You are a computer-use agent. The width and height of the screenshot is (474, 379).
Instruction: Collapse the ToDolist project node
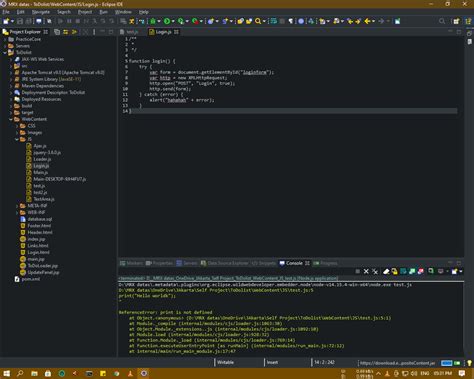5,53
